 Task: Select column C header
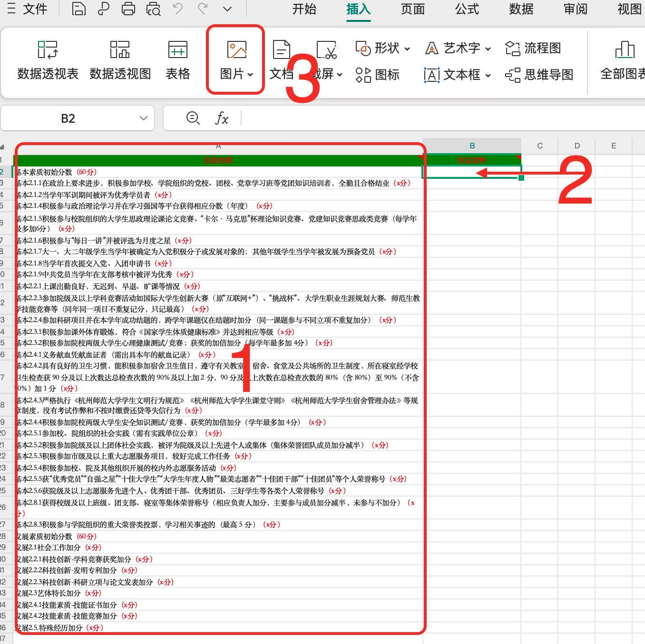tap(540, 146)
